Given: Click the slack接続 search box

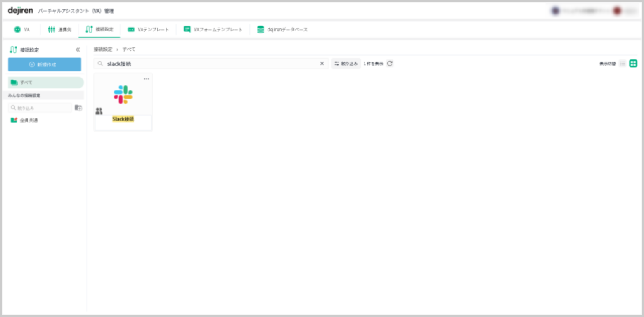Looking at the screenshot, I should (211, 64).
